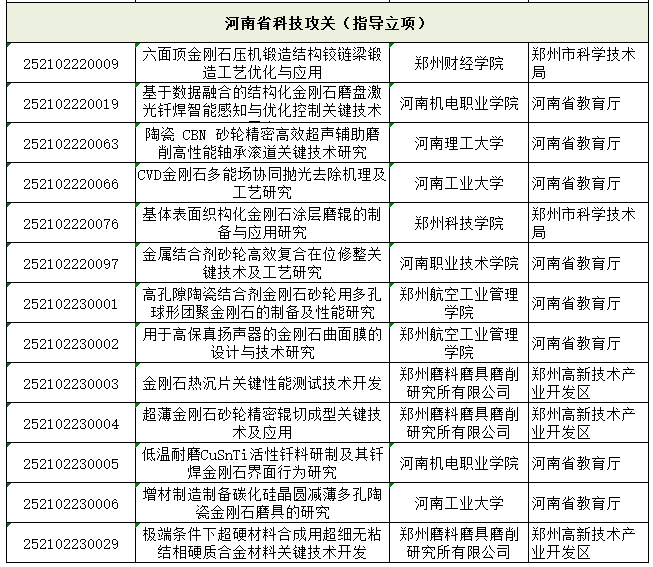Click 郑州高新技术产业开发区 in row 252102230004
This screenshot has height=567, width=653.
[x=583, y=423]
